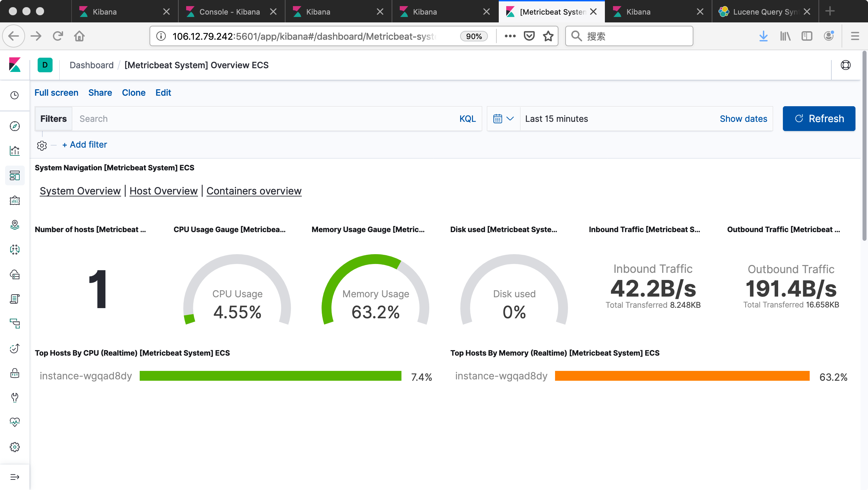Switch to Lucene Query Syntax tab

[765, 12]
